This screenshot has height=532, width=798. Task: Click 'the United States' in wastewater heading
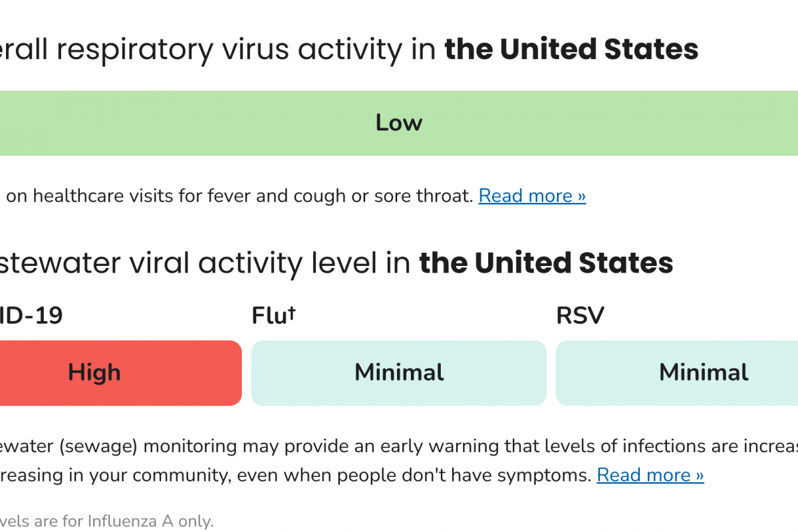(x=546, y=263)
